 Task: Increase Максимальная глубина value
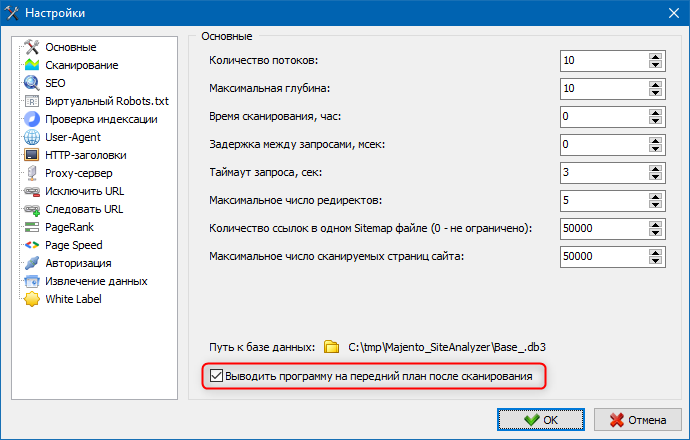[655, 85]
